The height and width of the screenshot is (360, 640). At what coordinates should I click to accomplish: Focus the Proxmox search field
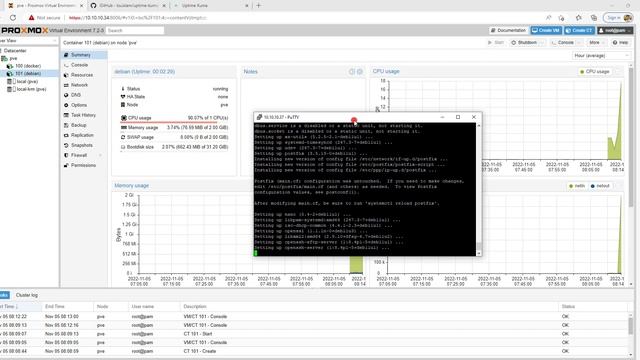135,30
